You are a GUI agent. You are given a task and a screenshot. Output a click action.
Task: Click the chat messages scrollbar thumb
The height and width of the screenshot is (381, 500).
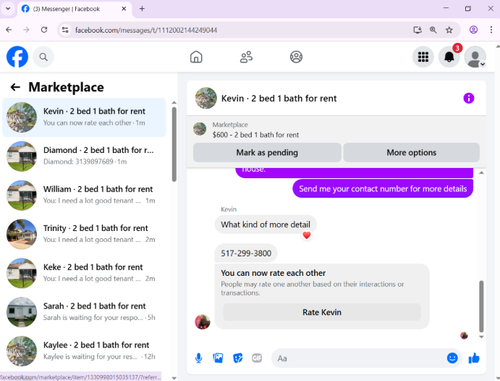click(x=481, y=306)
